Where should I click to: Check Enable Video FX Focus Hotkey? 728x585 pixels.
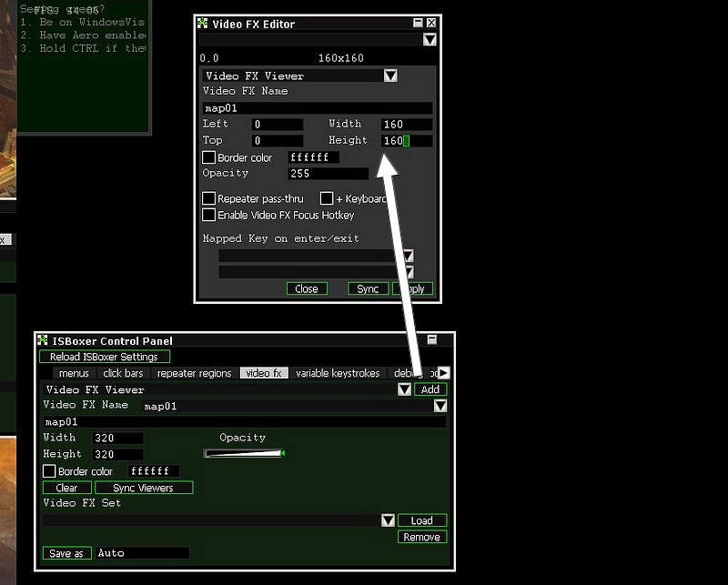[208, 215]
